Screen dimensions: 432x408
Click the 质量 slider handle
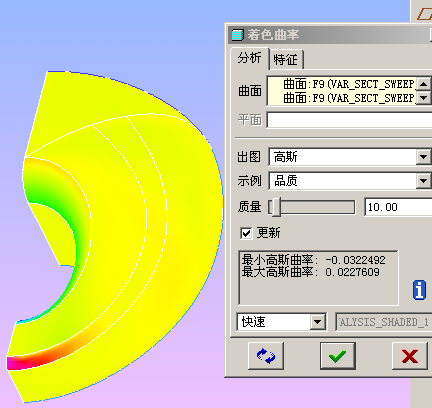pos(276,207)
